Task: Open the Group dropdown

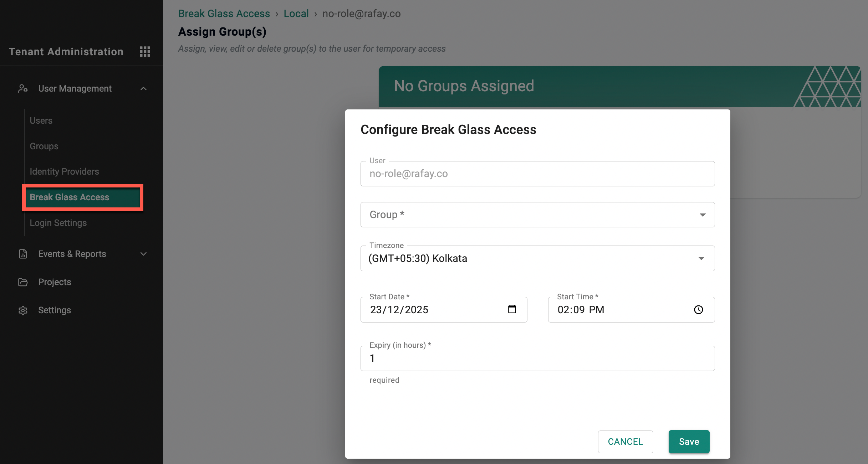Action: (537, 215)
